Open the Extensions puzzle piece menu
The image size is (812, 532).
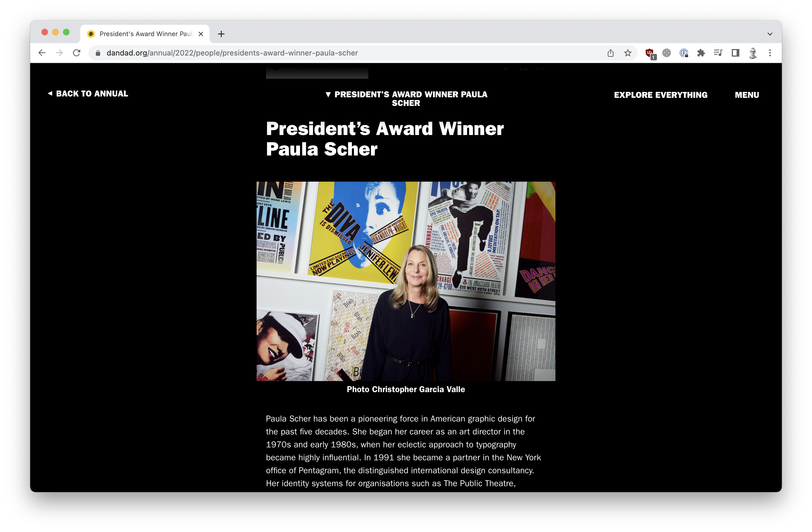701,53
